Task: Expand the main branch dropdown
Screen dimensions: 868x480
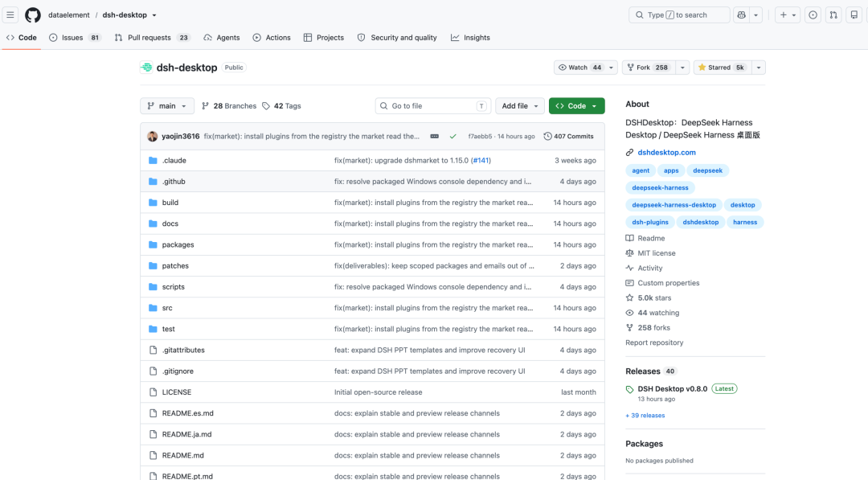Action: click(167, 106)
